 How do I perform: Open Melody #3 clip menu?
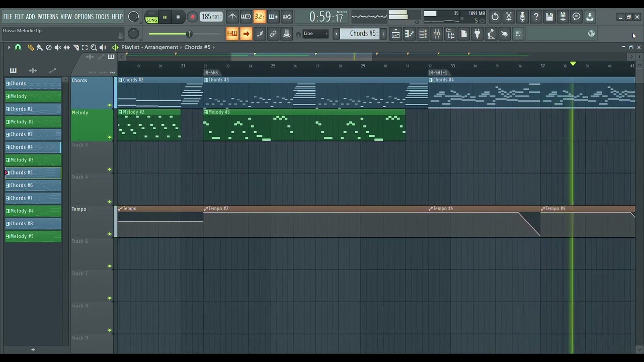point(206,112)
